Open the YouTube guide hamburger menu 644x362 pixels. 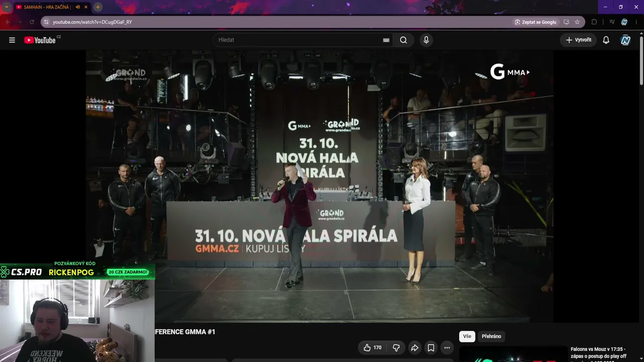(x=12, y=40)
